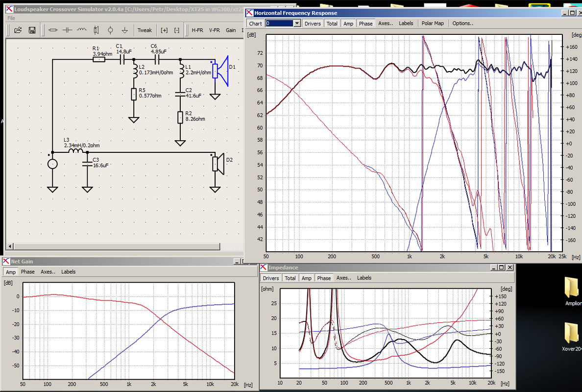Screen dimensions: 582x392
Task: Select resistor R2 symbol in the schematic
Action: click(x=180, y=117)
